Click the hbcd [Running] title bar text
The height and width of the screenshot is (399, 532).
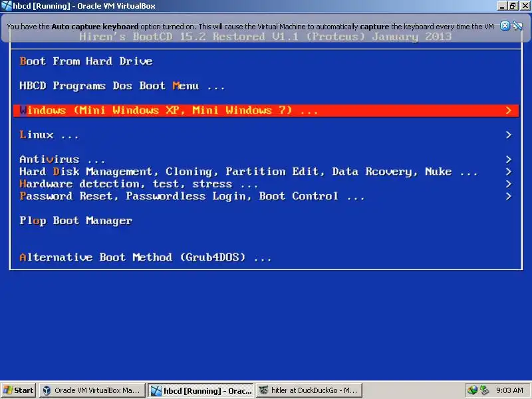coord(84,6)
